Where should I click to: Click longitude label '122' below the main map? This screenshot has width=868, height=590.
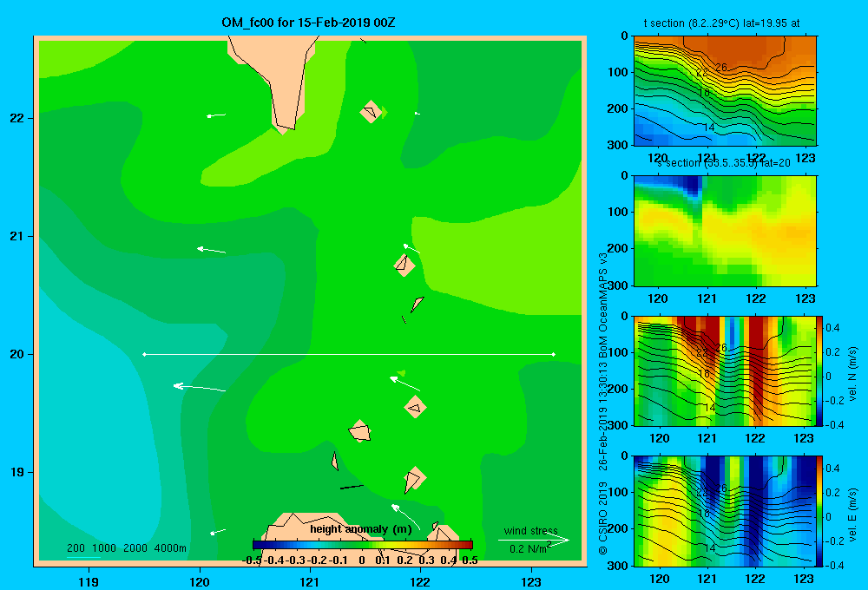click(420, 581)
